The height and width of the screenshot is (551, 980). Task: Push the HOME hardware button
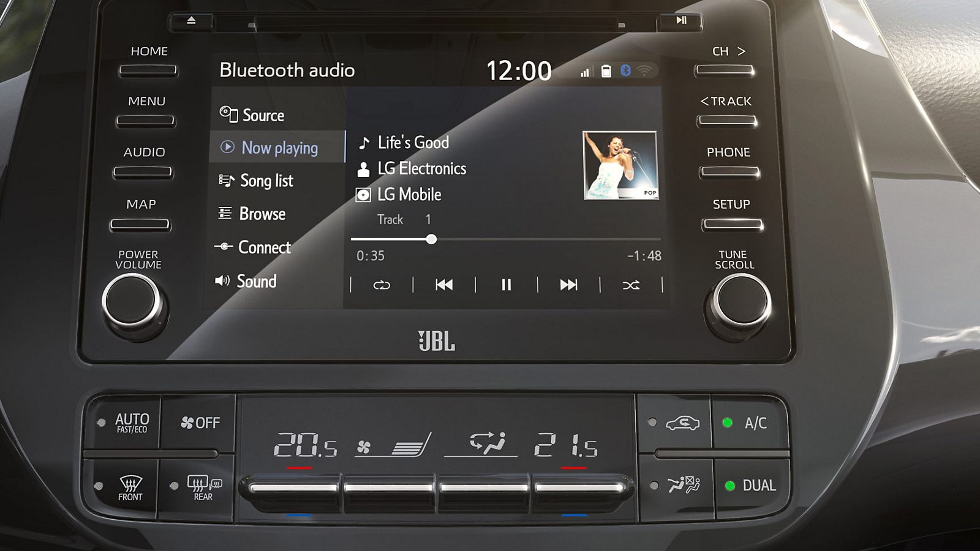tap(148, 70)
